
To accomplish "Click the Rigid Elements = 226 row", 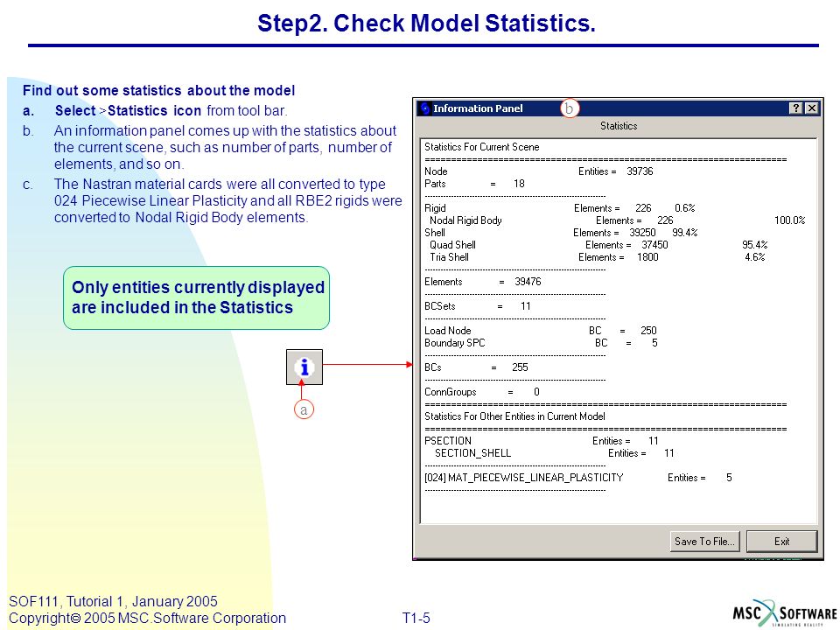I will coord(560,208).
